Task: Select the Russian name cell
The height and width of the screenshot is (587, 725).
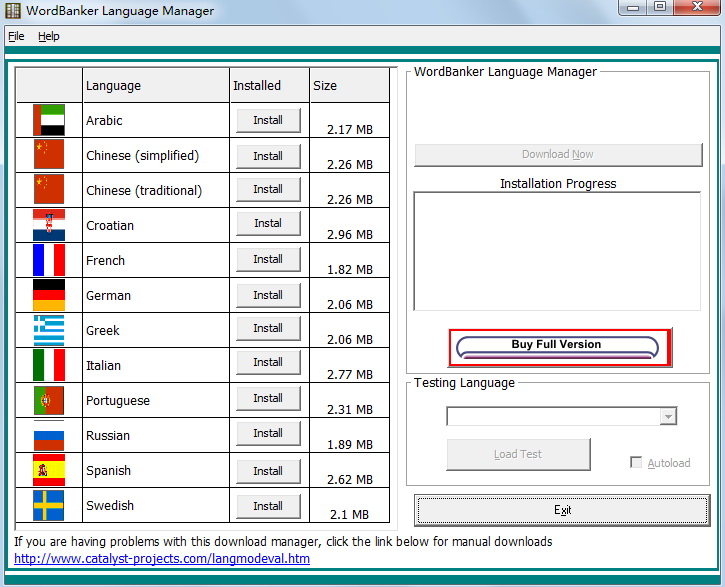Action: [156, 435]
